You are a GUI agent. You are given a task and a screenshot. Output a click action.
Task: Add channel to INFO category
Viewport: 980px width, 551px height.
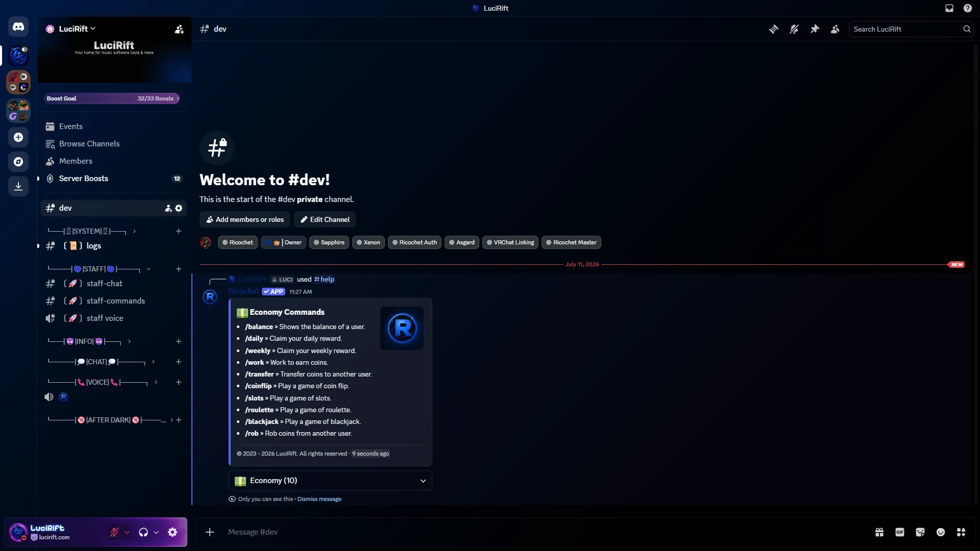(x=179, y=341)
